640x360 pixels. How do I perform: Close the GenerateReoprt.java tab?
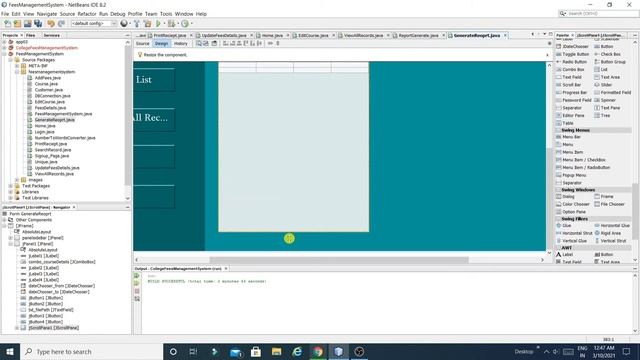pos(505,36)
